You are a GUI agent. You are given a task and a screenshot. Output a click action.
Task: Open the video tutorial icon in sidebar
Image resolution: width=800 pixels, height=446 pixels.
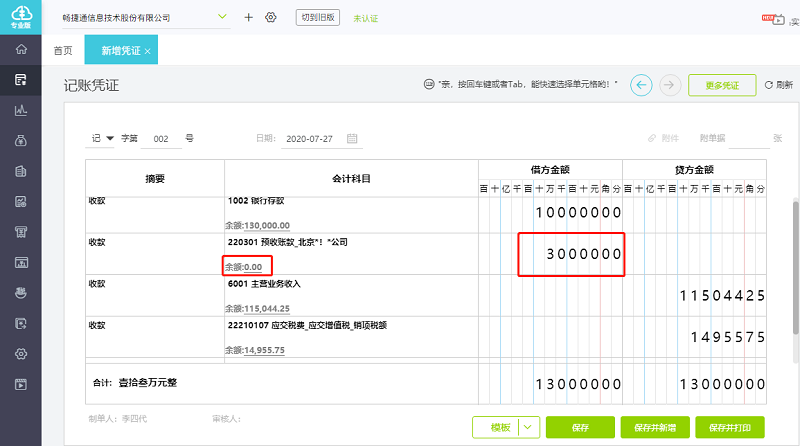21,384
